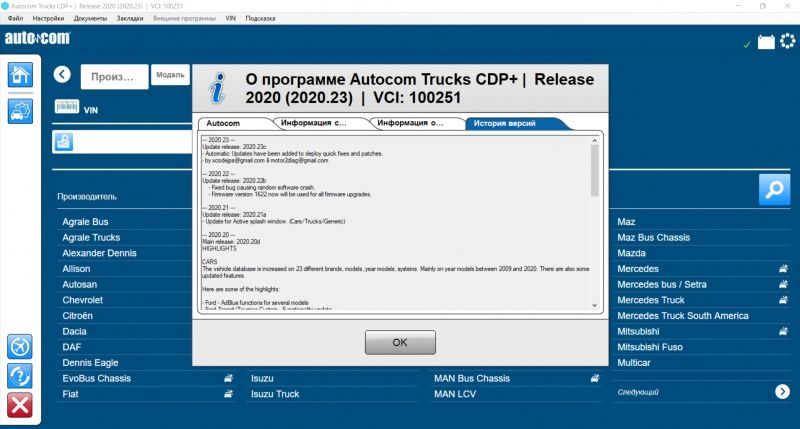Screen dimensions: 800x429
Task: Select manufacturer DAF
Action: point(72,347)
